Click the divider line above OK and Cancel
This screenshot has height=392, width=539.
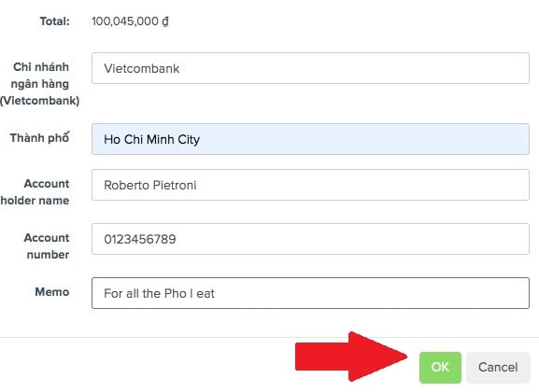[269, 337]
